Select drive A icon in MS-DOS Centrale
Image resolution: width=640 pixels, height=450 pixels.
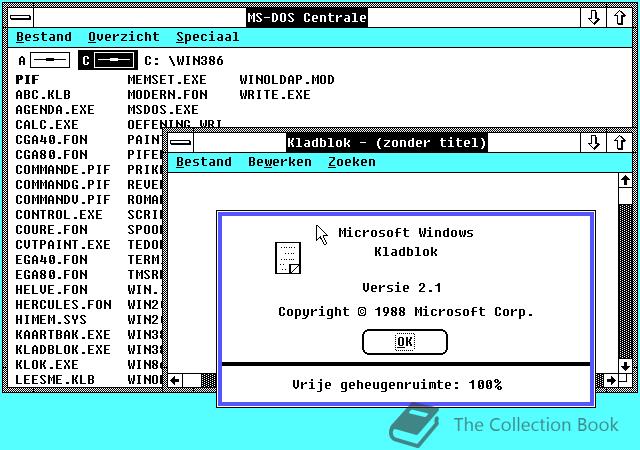point(44,60)
